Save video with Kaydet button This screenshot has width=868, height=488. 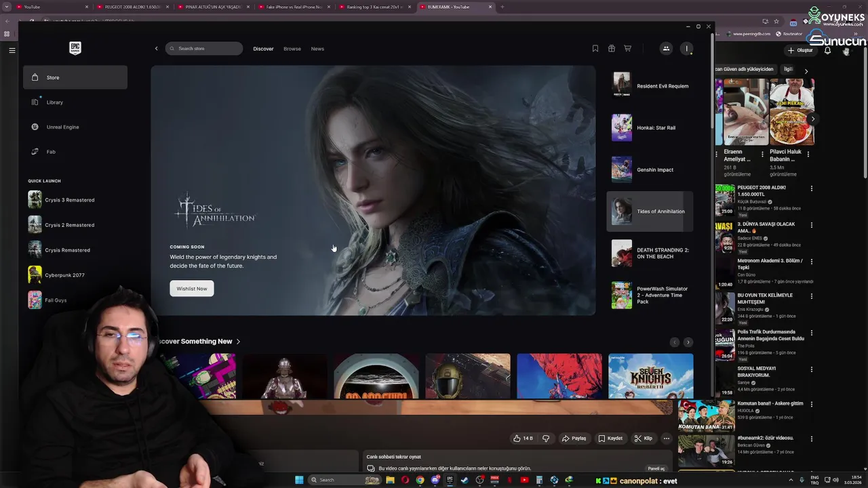(x=610, y=439)
